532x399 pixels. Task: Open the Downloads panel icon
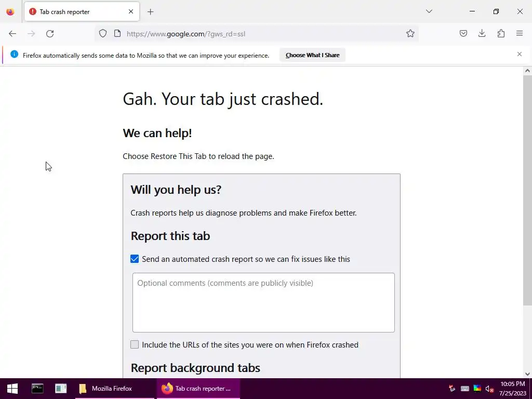pos(482,34)
